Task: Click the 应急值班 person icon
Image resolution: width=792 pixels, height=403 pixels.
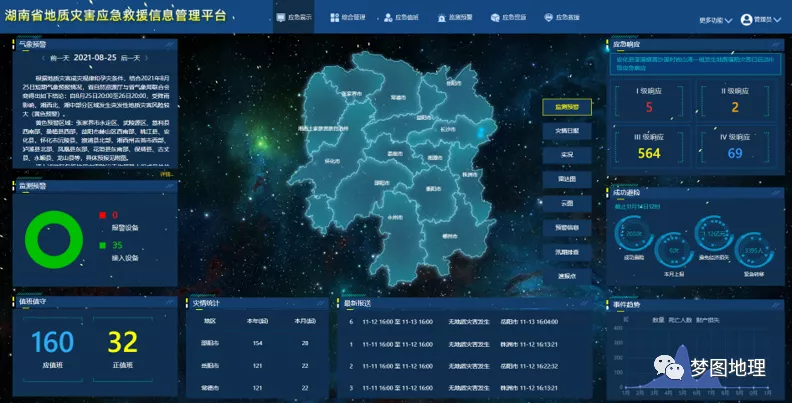Action: (x=386, y=19)
